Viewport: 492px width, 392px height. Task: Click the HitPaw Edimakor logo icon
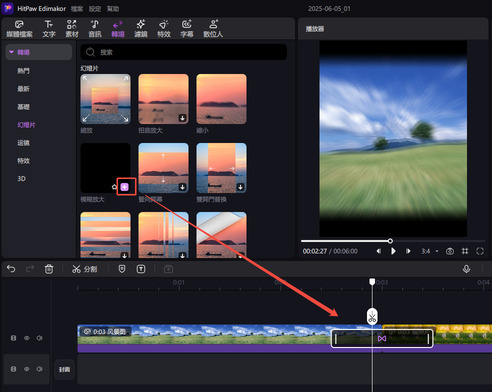click(x=8, y=8)
